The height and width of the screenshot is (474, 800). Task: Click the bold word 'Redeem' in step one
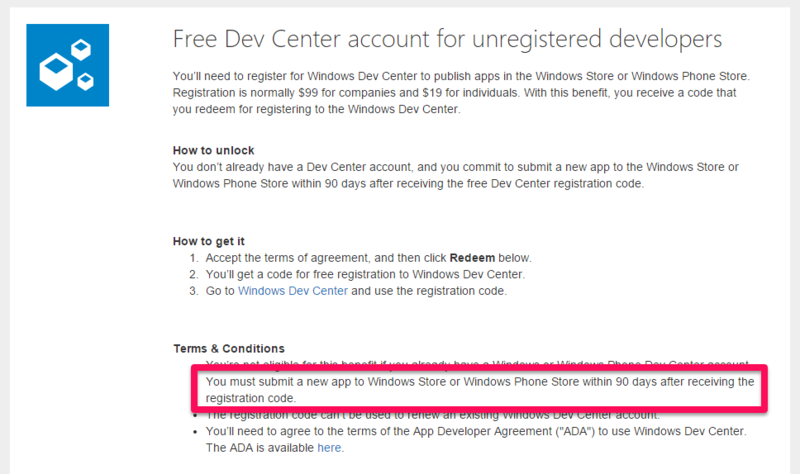472,258
